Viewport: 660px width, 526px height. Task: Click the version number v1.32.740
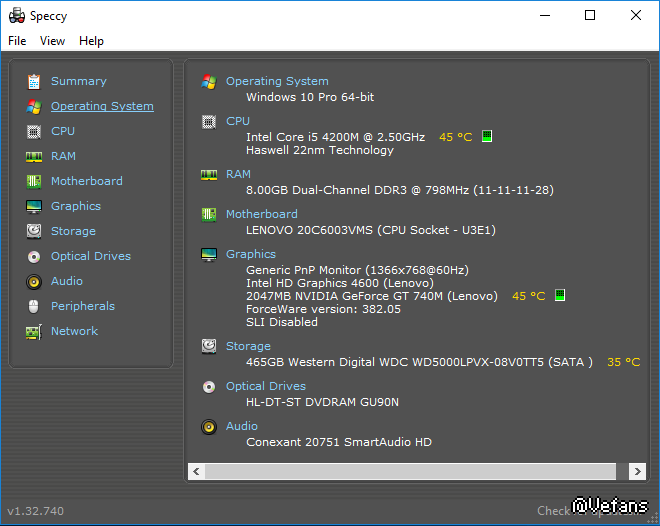[x=36, y=511]
